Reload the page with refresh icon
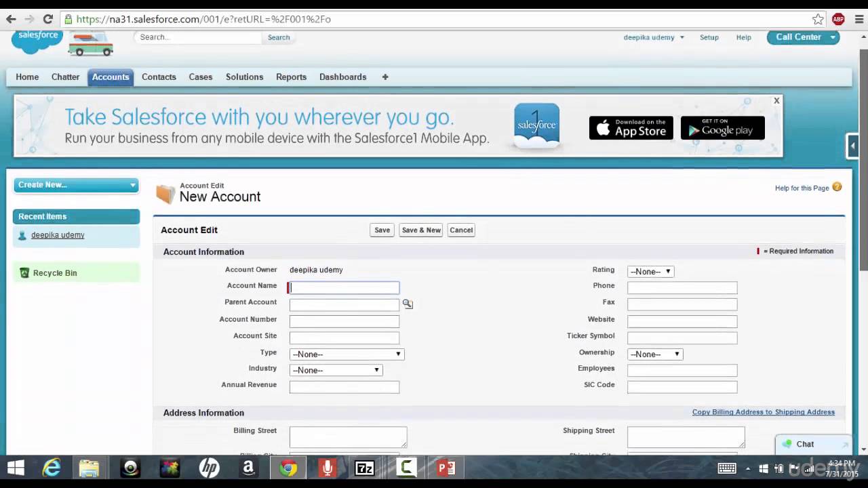The image size is (868, 488). point(47,19)
